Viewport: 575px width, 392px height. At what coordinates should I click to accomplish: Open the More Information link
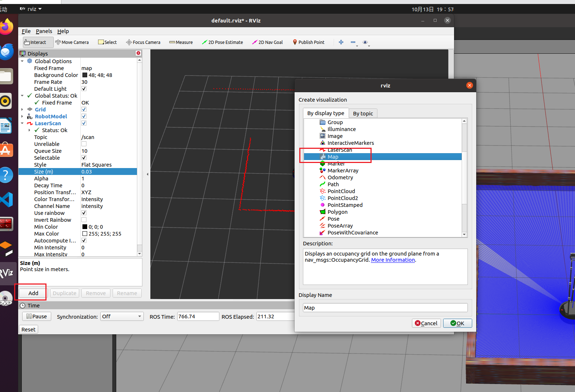pyautogui.click(x=393, y=260)
